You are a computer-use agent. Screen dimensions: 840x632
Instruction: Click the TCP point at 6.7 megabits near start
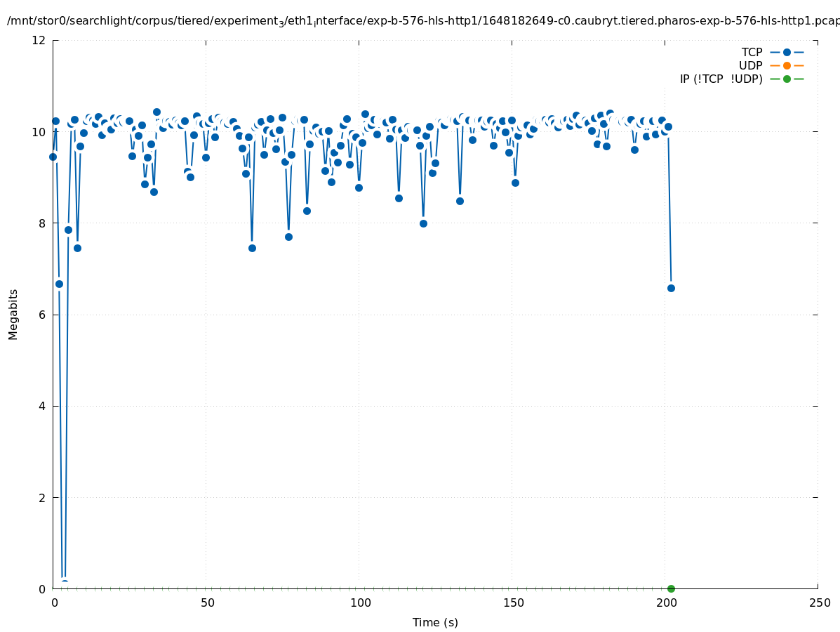pyautogui.click(x=59, y=284)
